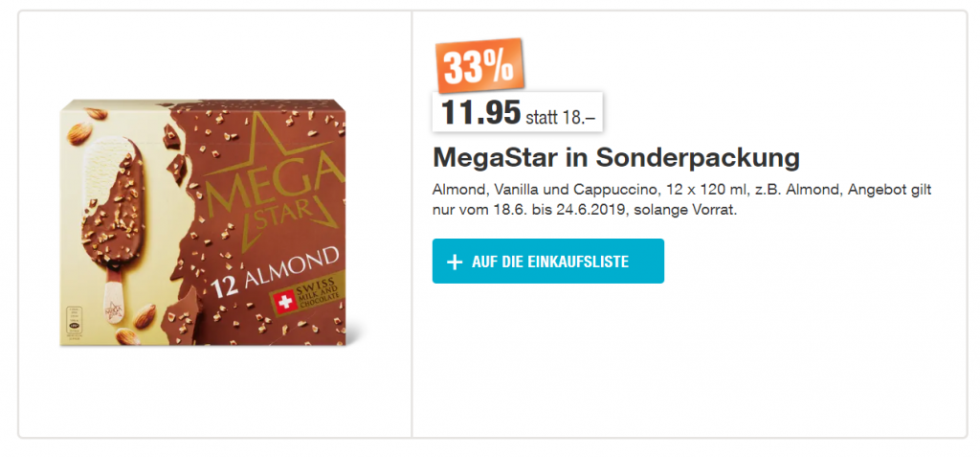Click the Swiss flag emblem on the package

click(x=283, y=304)
